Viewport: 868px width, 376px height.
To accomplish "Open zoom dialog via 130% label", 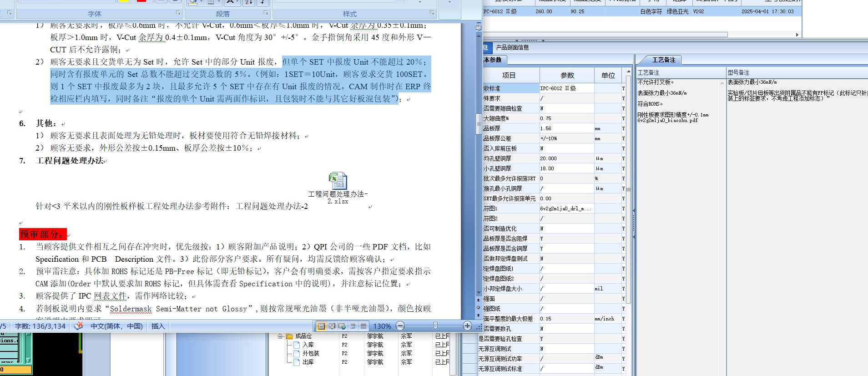I will point(382,326).
